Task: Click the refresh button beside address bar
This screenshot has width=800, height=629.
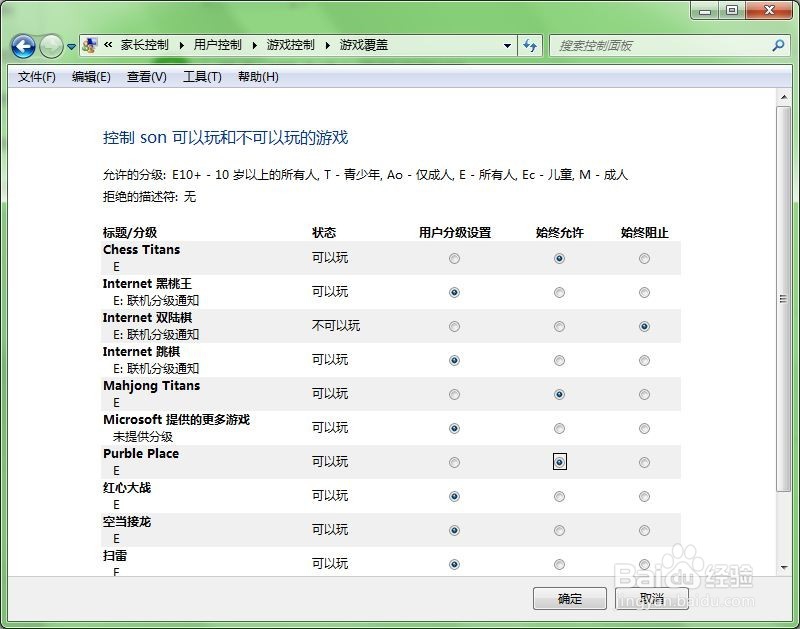Action: 530,46
